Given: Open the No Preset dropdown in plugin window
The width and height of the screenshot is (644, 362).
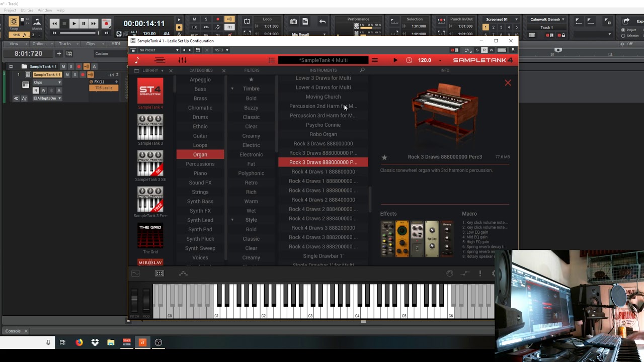Looking at the screenshot, I should 159,50.
